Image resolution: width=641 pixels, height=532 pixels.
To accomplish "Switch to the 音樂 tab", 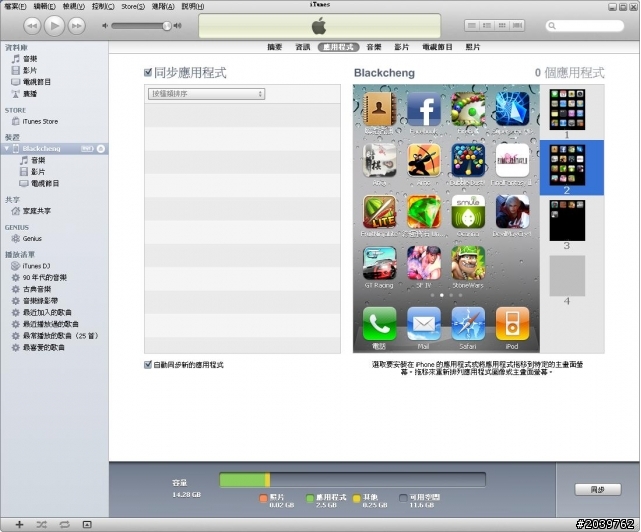I will click(x=374, y=47).
